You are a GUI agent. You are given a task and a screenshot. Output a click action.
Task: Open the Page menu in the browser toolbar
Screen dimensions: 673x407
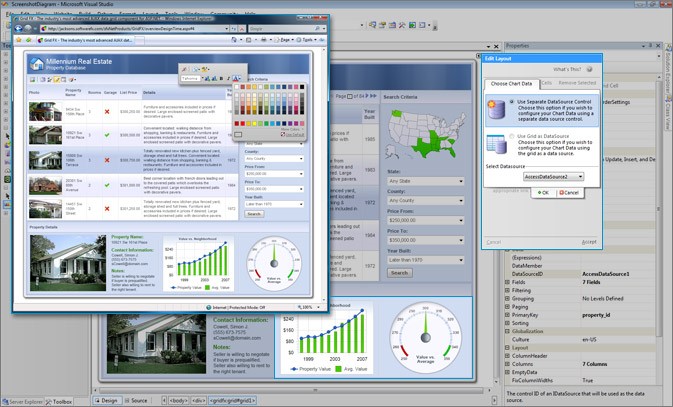coord(285,39)
